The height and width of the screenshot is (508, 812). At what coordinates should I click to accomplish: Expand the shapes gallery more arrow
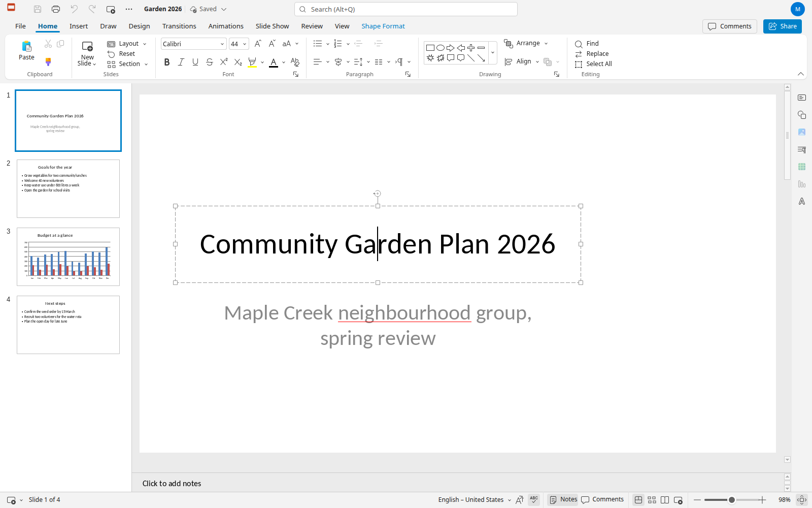click(x=492, y=53)
